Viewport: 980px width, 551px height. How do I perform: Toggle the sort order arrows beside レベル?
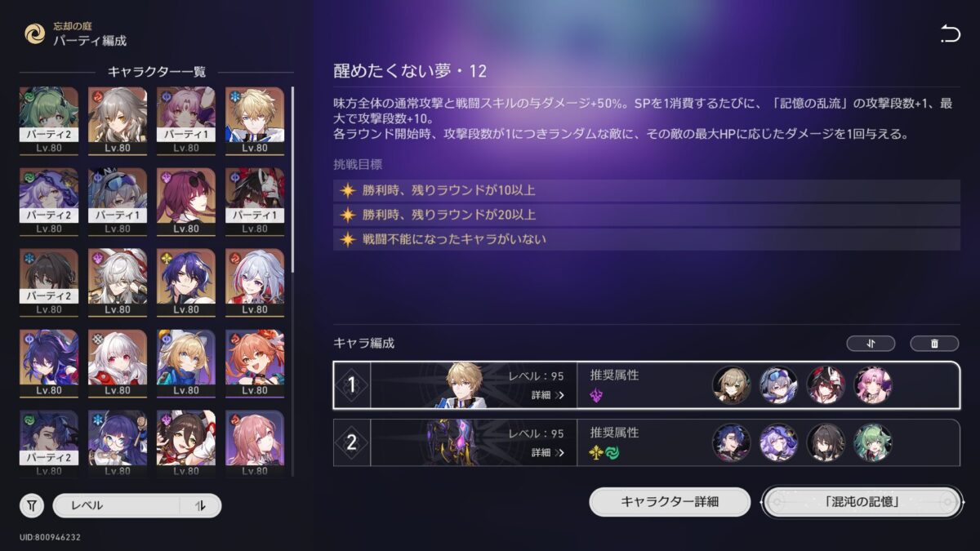201,505
